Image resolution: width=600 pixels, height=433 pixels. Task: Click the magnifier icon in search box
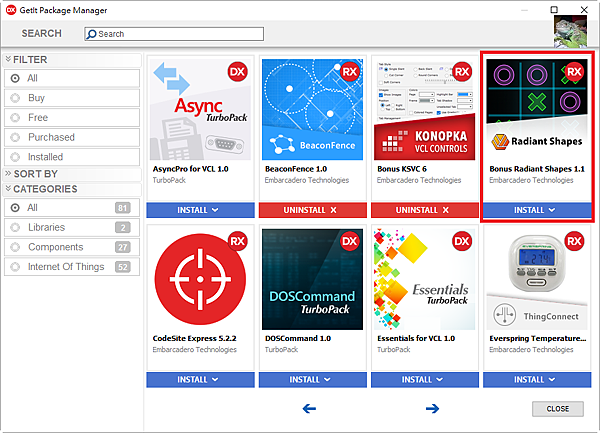[x=91, y=34]
